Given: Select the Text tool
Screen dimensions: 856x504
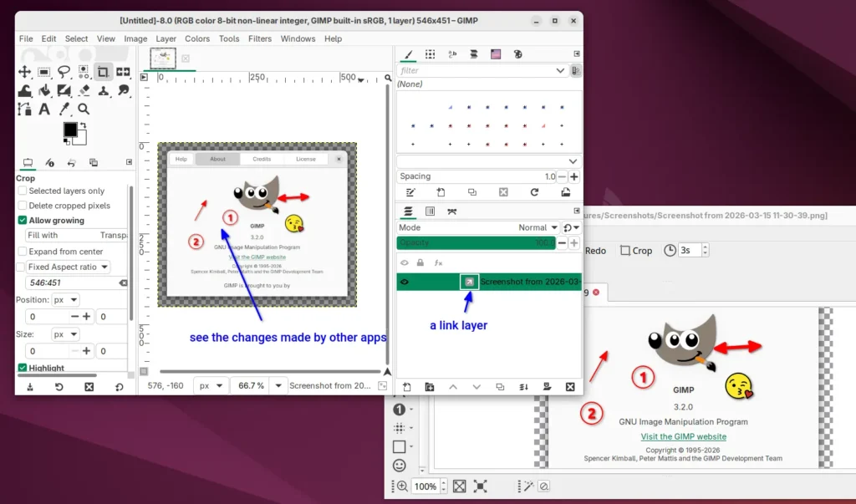Looking at the screenshot, I should 43,109.
